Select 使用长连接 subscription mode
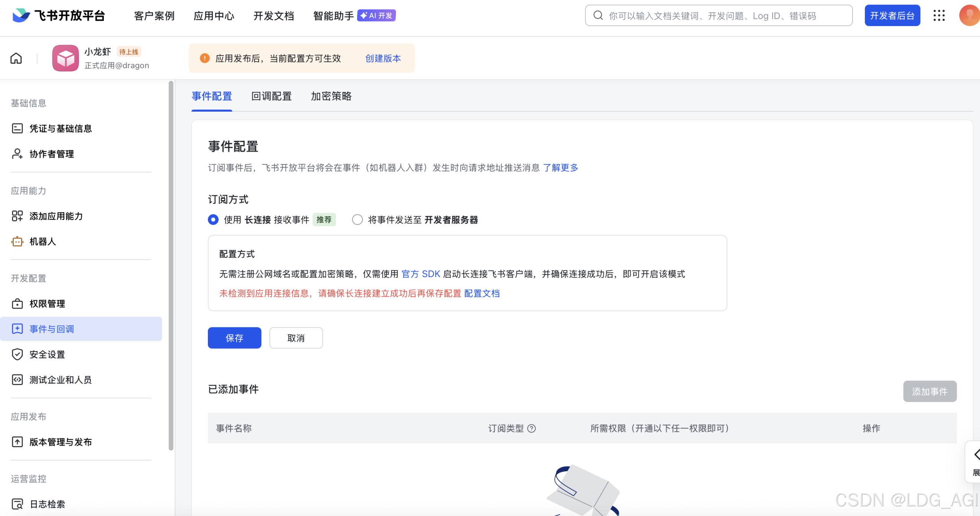Screen dimensions: 980x516 pyautogui.click(x=213, y=220)
